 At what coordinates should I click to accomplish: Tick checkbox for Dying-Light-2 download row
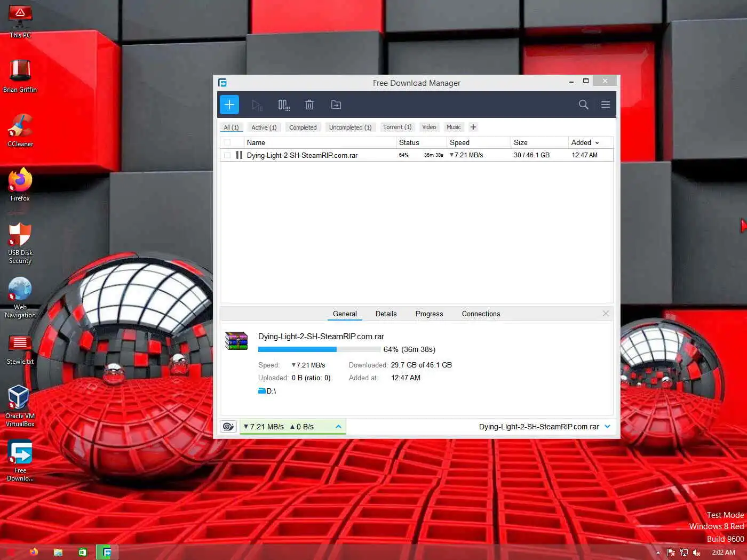pos(227,155)
